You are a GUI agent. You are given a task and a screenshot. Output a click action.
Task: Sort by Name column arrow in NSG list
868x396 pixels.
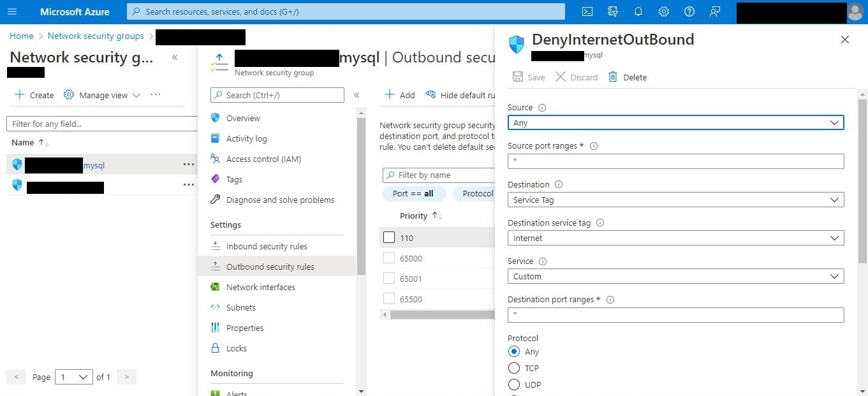(x=44, y=142)
